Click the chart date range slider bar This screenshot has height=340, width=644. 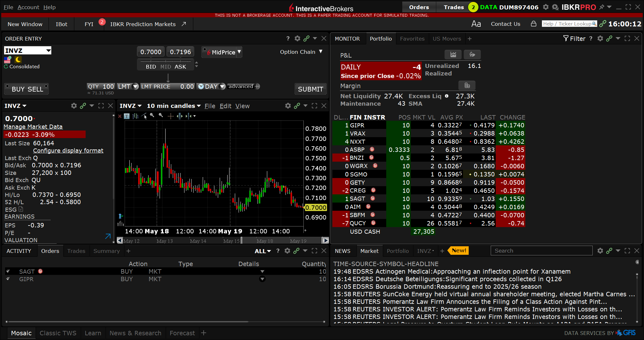pyautogui.click(x=223, y=241)
